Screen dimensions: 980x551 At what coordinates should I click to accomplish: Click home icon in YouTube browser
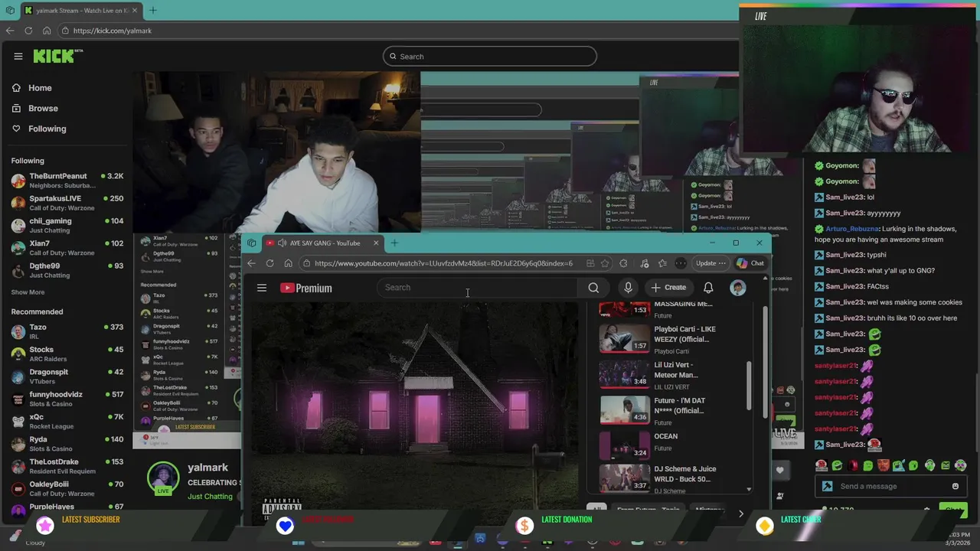[x=288, y=263]
